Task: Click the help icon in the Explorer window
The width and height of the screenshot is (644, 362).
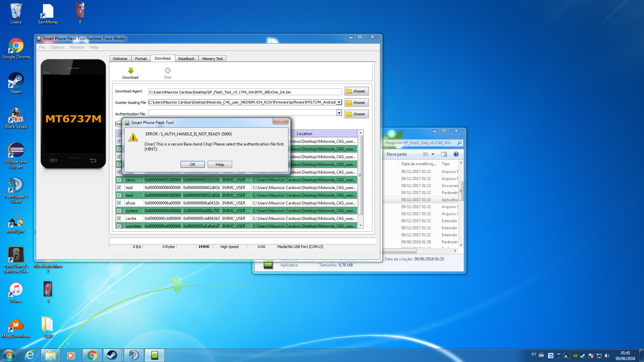Action: tap(456, 154)
